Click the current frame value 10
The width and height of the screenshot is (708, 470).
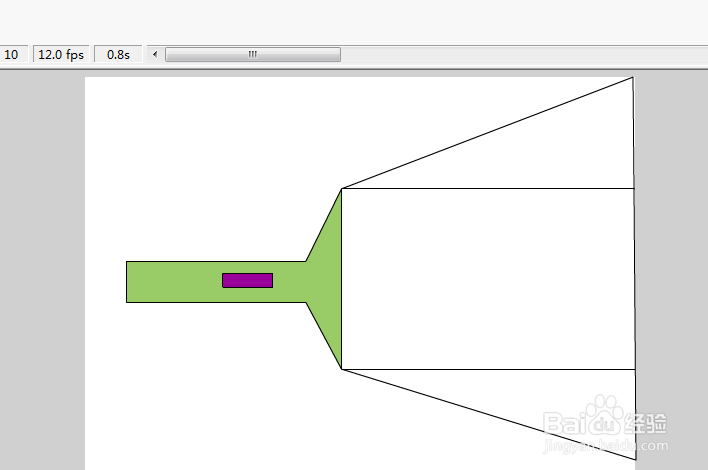[x=12, y=55]
